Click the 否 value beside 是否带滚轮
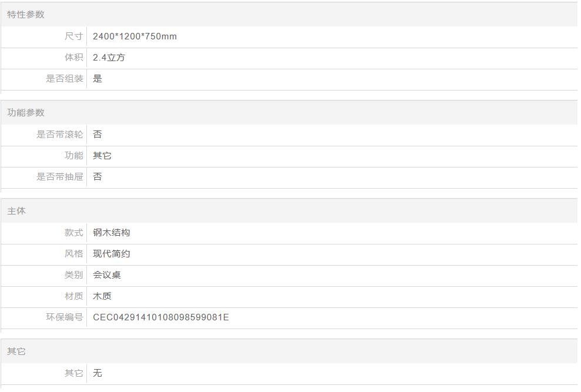This screenshot has height=392, width=581. pyautogui.click(x=98, y=135)
